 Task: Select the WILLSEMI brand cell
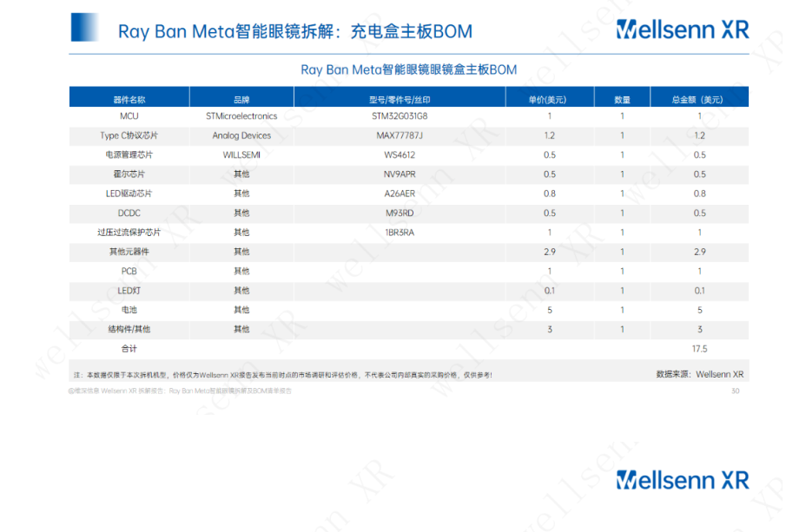click(241, 154)
